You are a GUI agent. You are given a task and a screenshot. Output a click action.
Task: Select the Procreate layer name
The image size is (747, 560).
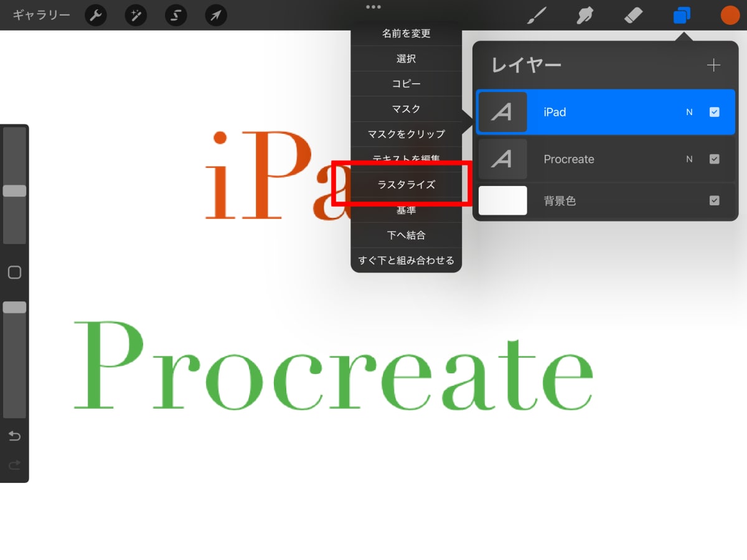pyautogui.click(x=569, y=159)
